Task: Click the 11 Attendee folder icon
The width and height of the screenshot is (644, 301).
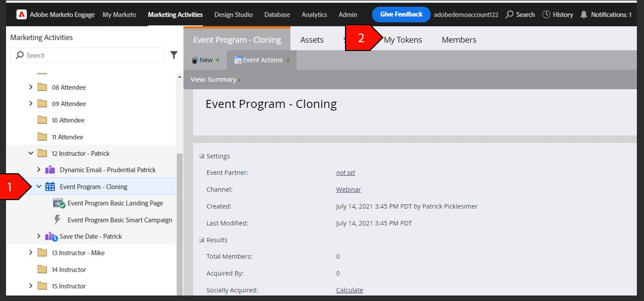Action: [42, 137]
